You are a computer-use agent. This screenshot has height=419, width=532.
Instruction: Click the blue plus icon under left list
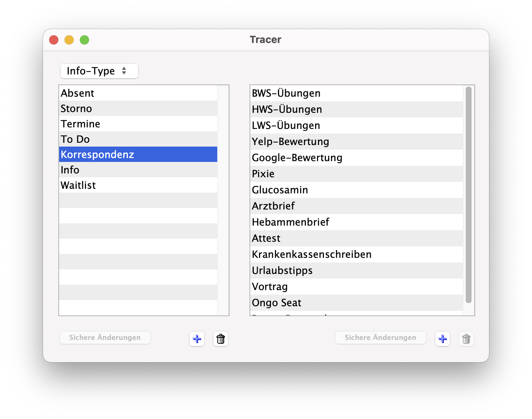pos(197,339)
